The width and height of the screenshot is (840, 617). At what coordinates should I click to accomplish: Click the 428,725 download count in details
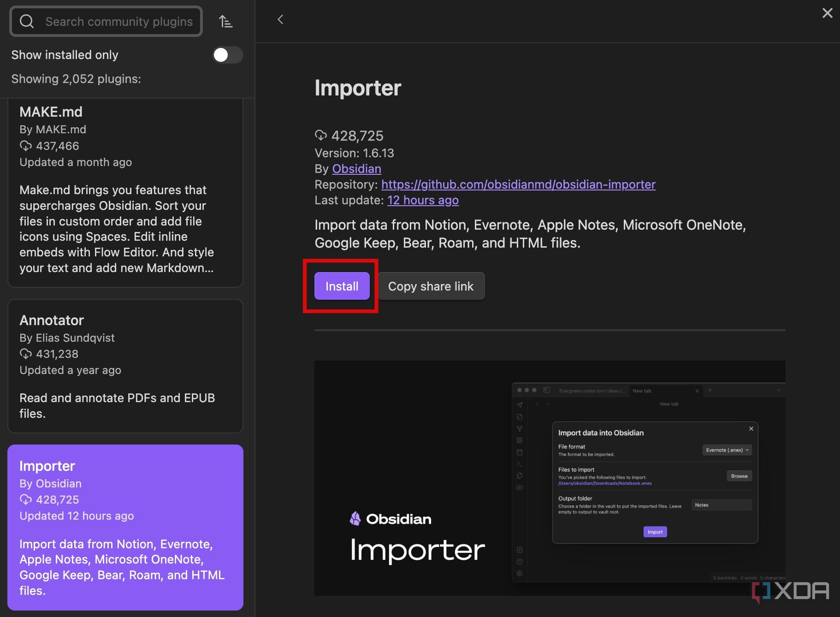[x=357, y=136]
